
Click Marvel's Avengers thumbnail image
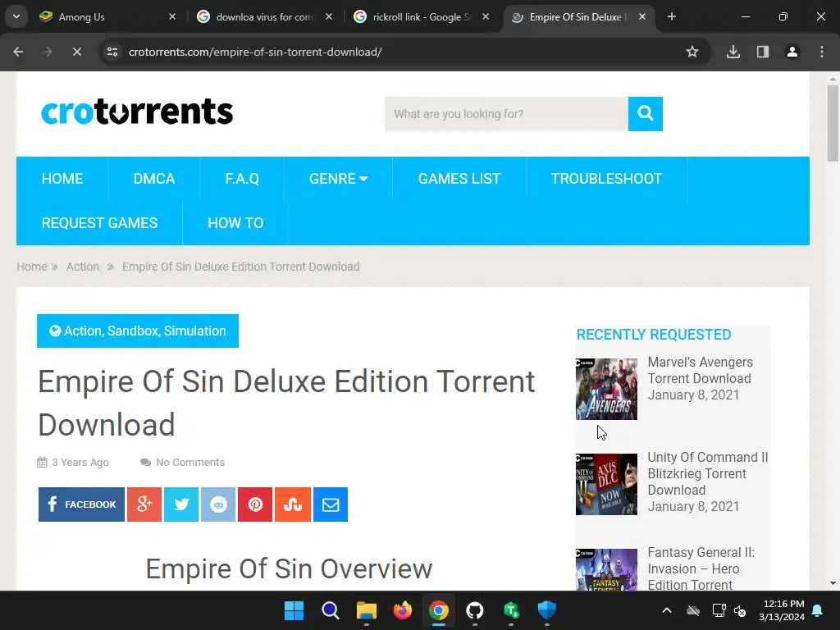click(x=606, y=389)
